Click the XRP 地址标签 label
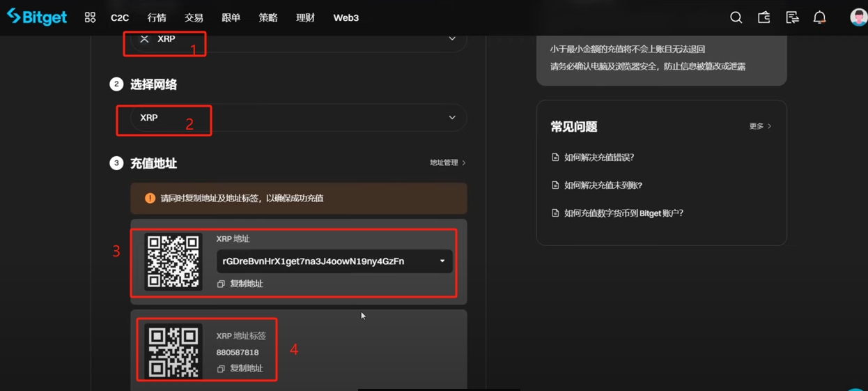The width and height of the screenshot is (868, 391). pos(241,336)
